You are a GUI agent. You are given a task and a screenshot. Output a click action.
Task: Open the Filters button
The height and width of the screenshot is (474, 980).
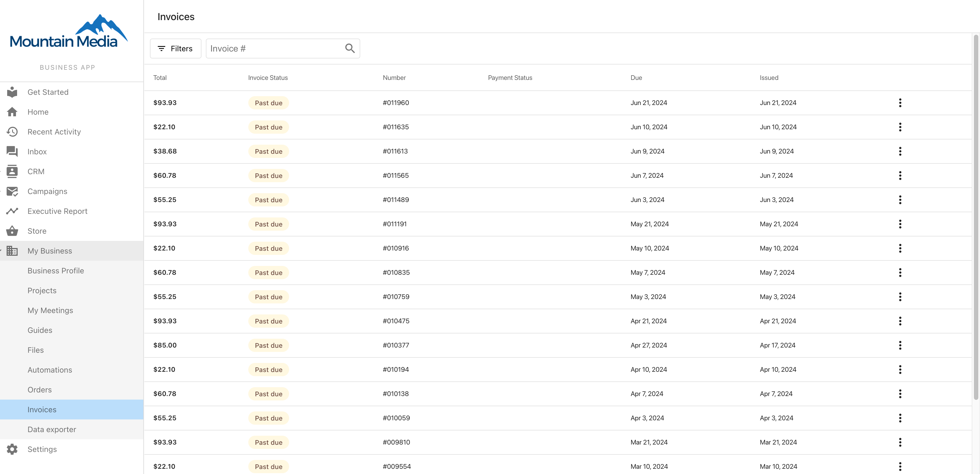coord(175,48)
